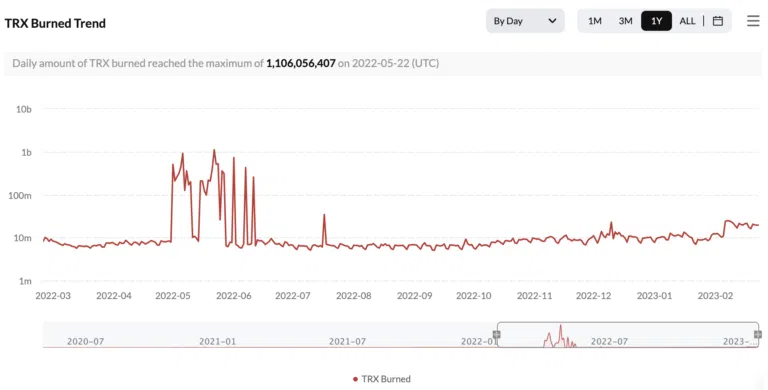The width and height of the screenshot is (768, 390).
Task: Click the red TRX Burned legend dot
Action: (x=355, y=379)
